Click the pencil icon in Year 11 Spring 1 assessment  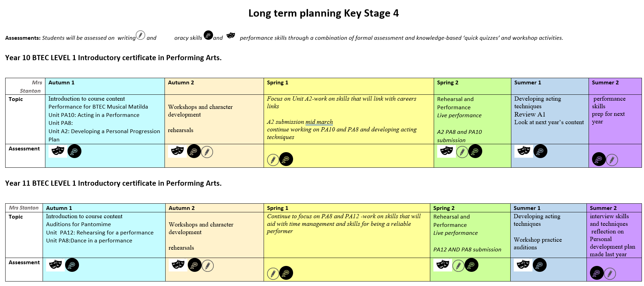click(273, 274)
